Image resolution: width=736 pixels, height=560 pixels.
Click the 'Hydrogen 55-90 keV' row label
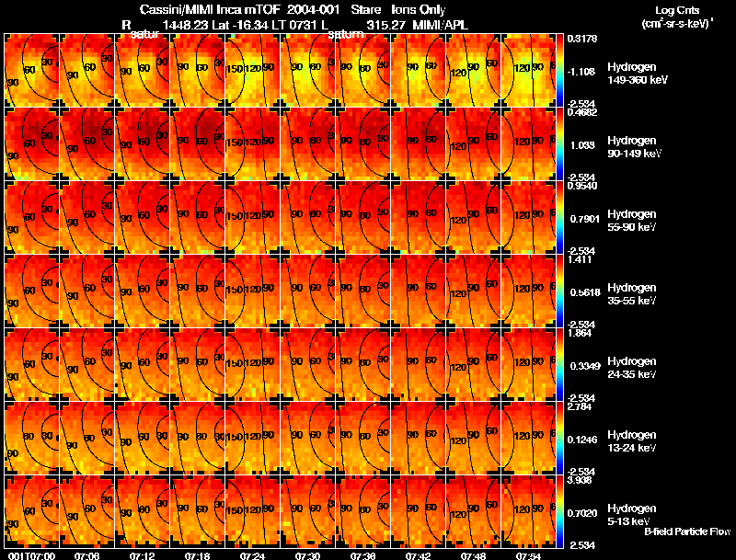coord(632,221)
